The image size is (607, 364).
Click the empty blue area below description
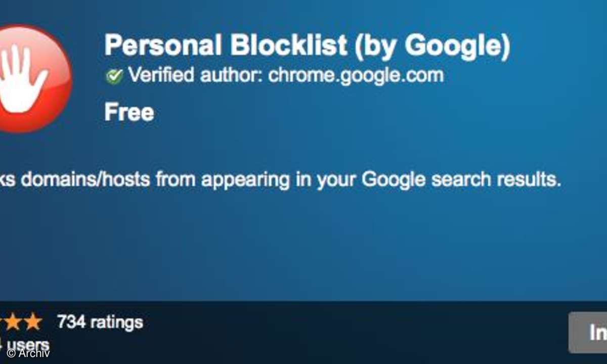point(303,248)
